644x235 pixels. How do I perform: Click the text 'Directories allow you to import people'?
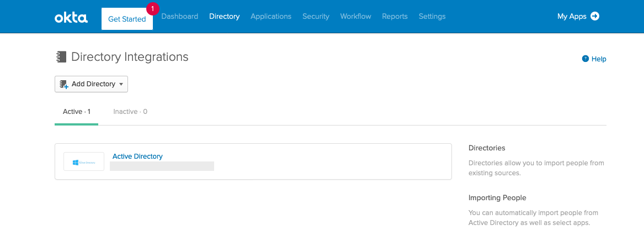(528, 163)
